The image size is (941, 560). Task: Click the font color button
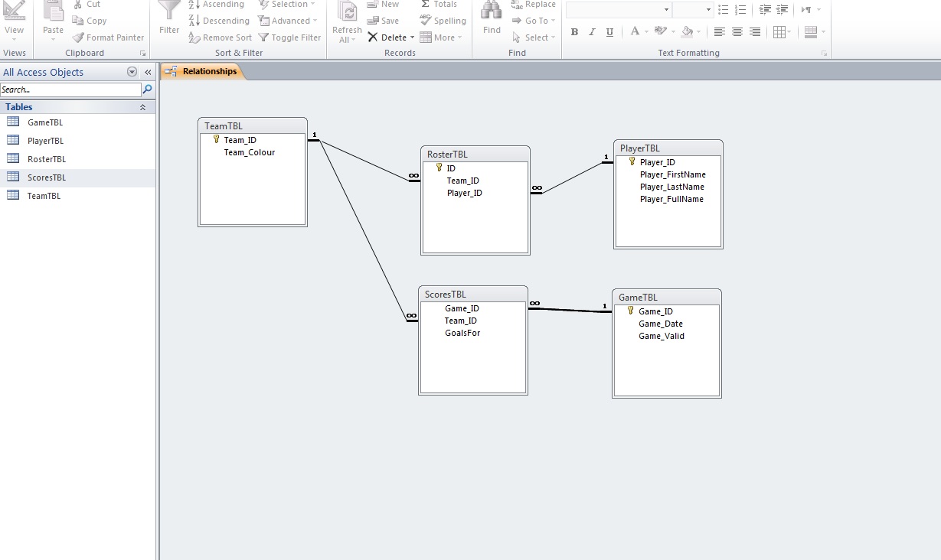635,32
